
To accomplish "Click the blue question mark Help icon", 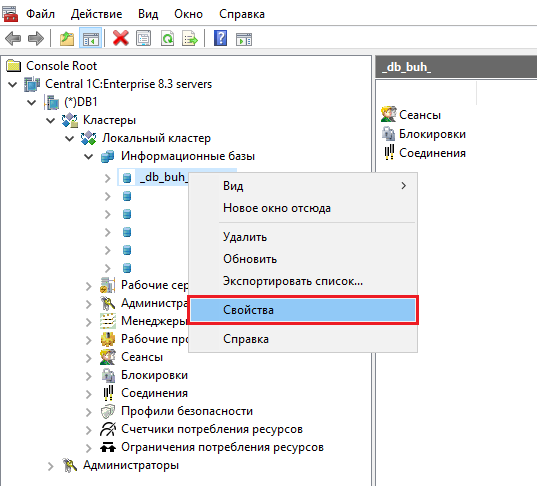I will pos(221,38).
